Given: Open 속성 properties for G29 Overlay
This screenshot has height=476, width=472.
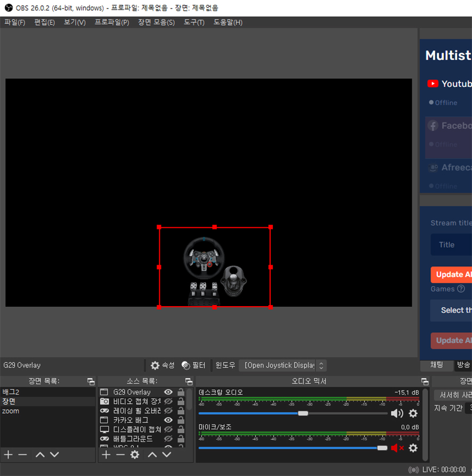Looking at the screenshot, I should (x=162, y=365).
